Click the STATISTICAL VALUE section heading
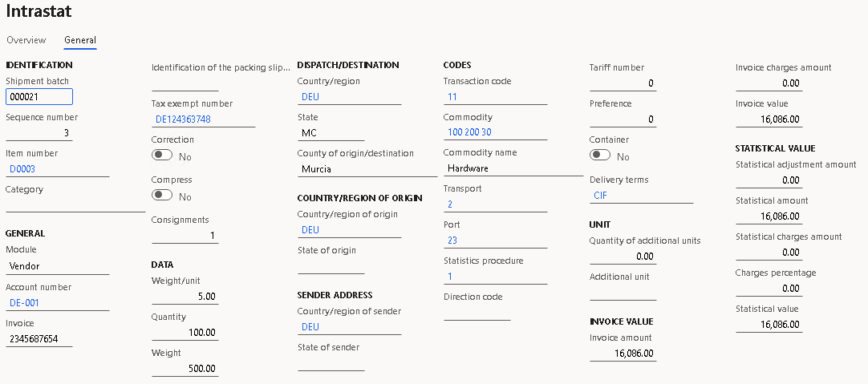868x384 pixels. click(x=775, y=148)
